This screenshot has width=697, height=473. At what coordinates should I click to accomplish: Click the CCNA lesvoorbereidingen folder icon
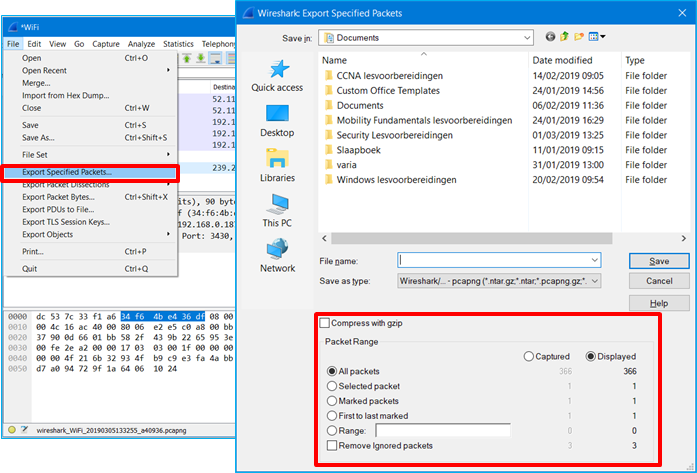pos(328,76)
